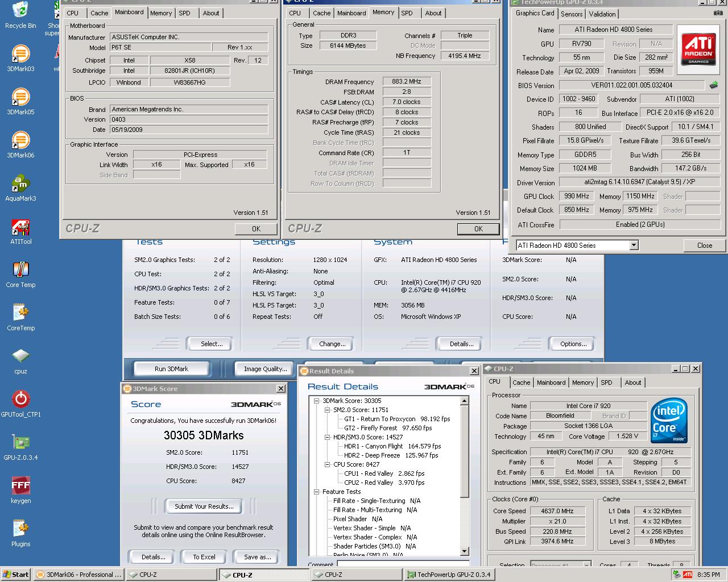Screen dimensions: 728x582
Task: Launch 3DMark03 desktop shortcut
Action: (x=20, y=59)
